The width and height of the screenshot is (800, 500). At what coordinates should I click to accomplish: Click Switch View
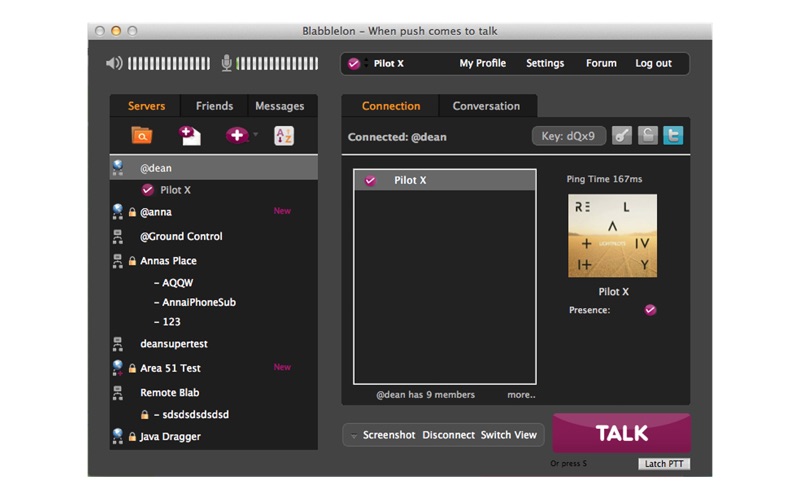point(509,435)
